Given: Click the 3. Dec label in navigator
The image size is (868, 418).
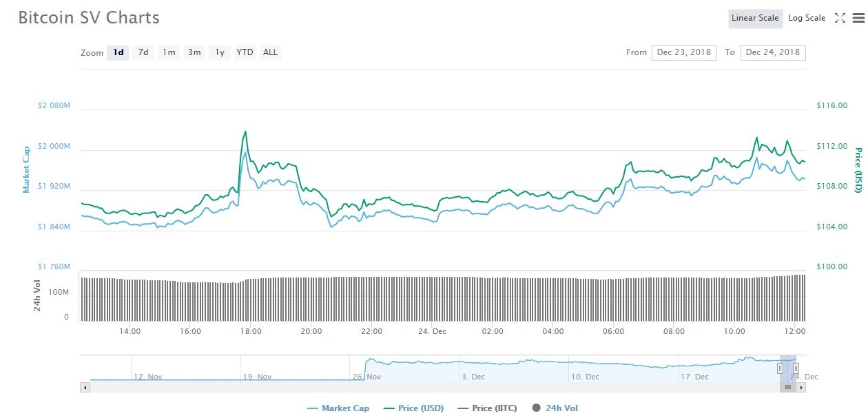Looking at the screenshot, I should click(x=473, y=377).
